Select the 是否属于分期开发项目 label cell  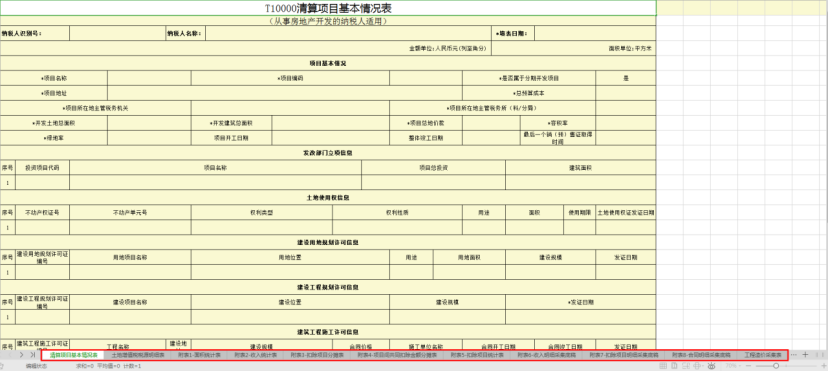(529, 78)
